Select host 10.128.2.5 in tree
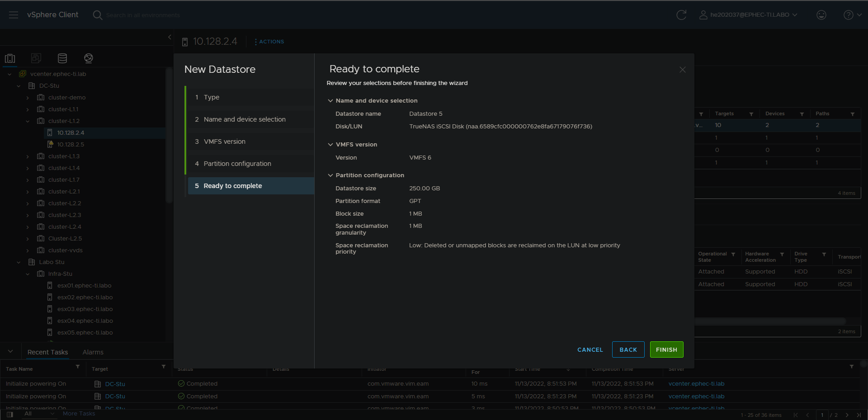Viewport: 868px width, 420px height. 71,145
